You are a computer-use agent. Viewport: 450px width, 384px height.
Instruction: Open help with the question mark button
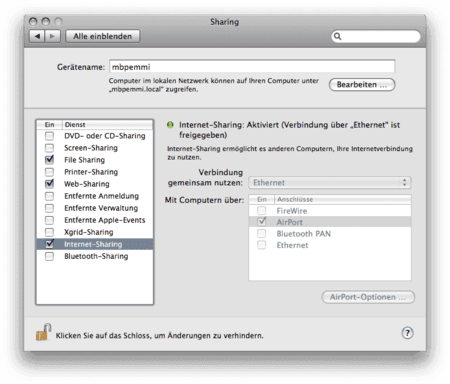(x=407, y=333)
